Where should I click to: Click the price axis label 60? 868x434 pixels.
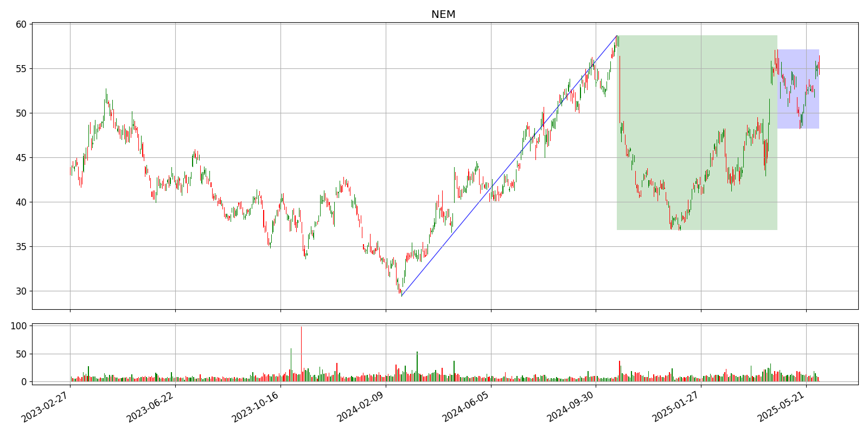[x=21, y=24]
